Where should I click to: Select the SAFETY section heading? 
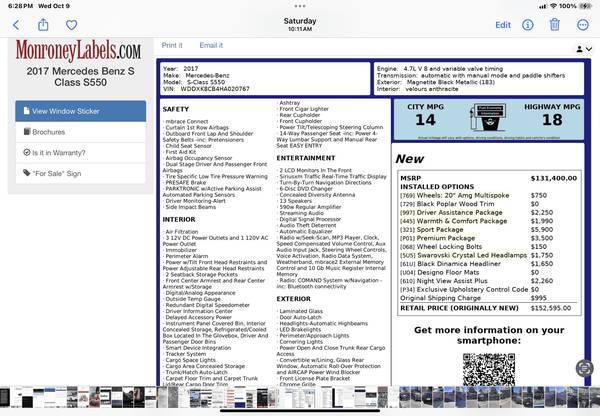176,109
